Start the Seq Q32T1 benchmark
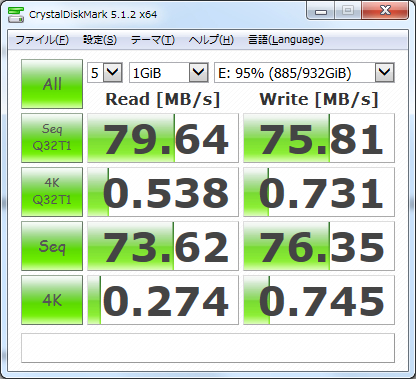The width and height of the screenshot is (416, 379). click(52, 138)
